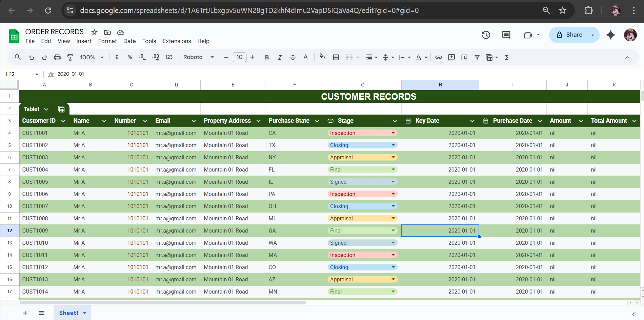Open the Format menu
Viewport: 644px width, 320px height.
107,41
